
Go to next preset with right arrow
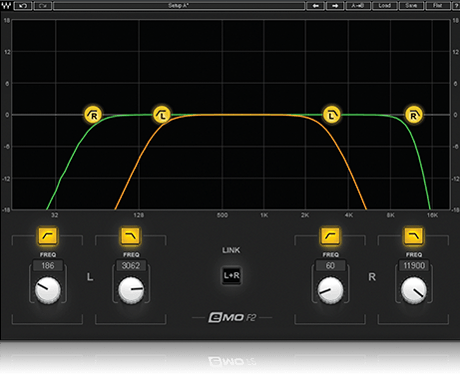(335, 6)
